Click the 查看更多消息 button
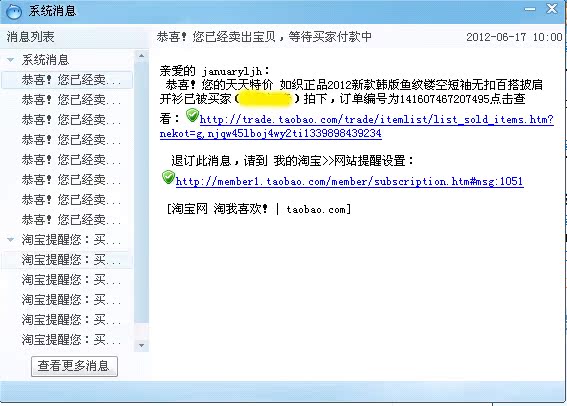This screenshot has width=567, height=406. point(74,366)
